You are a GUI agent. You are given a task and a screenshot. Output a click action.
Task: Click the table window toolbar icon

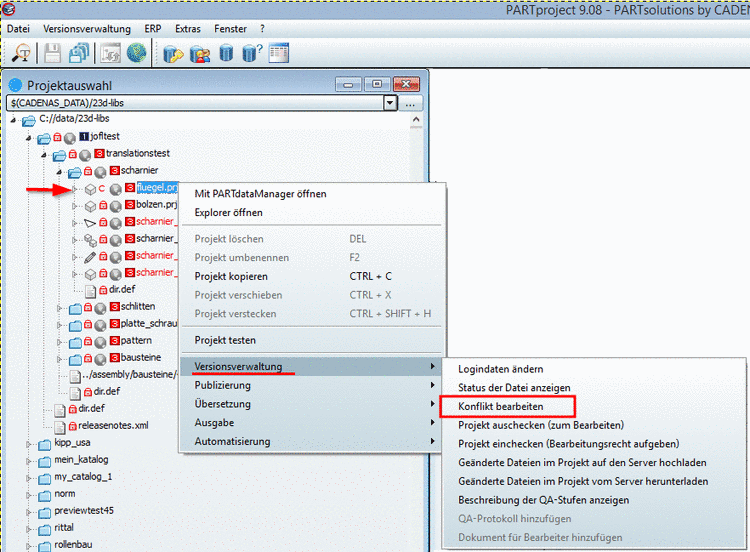point(279,53)
